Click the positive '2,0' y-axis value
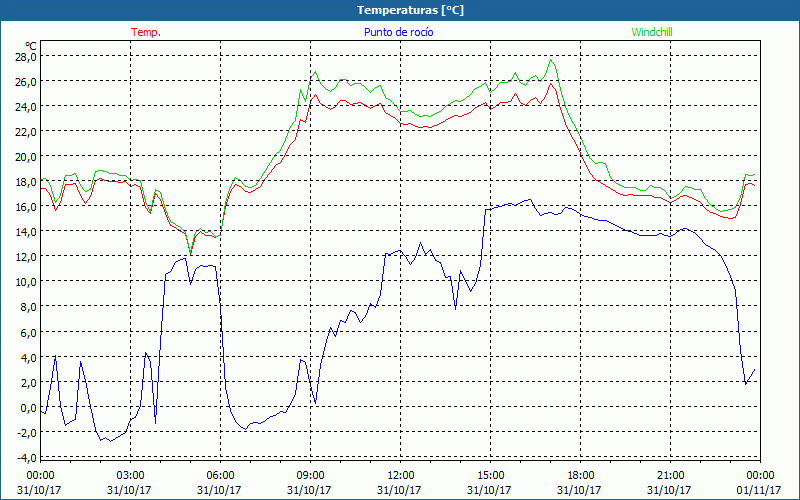This screenshot has height=500, width=800. pyautogui.click(x=29, y=382)
